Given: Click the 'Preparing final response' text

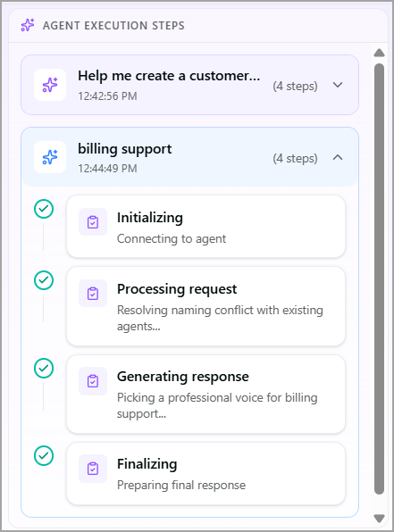Looking at the screenshot, I should [181, 486].
